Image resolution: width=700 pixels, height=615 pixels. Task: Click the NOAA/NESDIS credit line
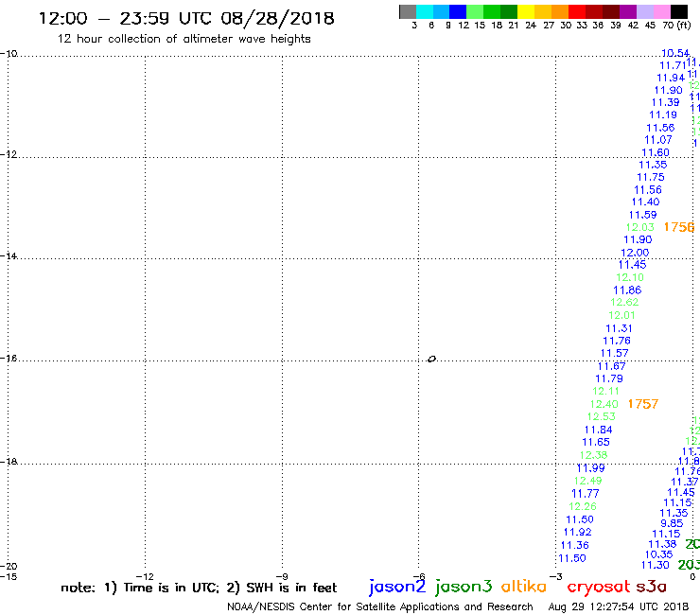click(x=380, y=607)
